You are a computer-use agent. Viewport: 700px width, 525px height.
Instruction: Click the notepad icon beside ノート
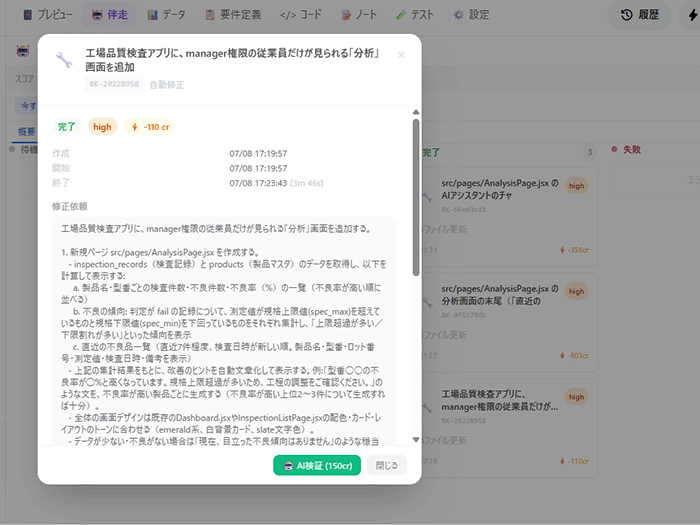(346, 15)
